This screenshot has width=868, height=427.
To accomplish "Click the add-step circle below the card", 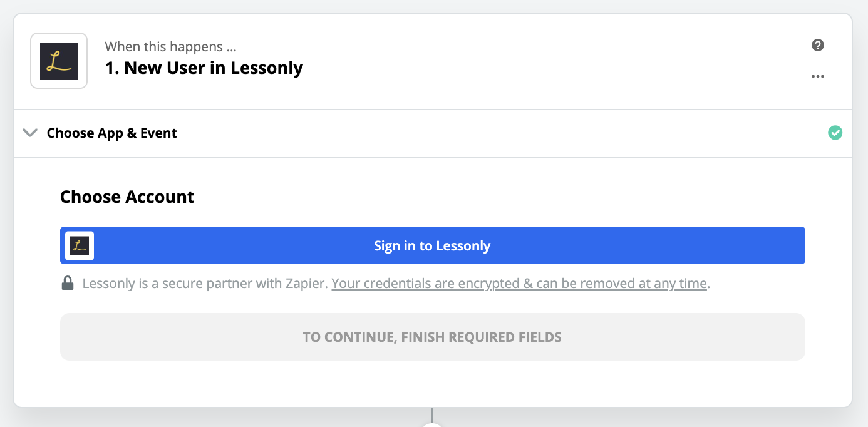I will [x=432, y=424].
